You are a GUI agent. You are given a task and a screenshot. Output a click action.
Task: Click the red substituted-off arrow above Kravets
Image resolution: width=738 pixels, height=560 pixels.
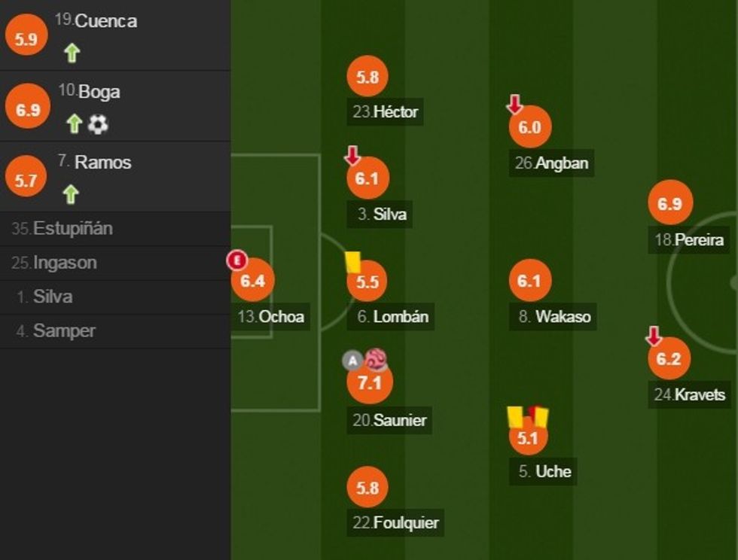pos(654,336)
